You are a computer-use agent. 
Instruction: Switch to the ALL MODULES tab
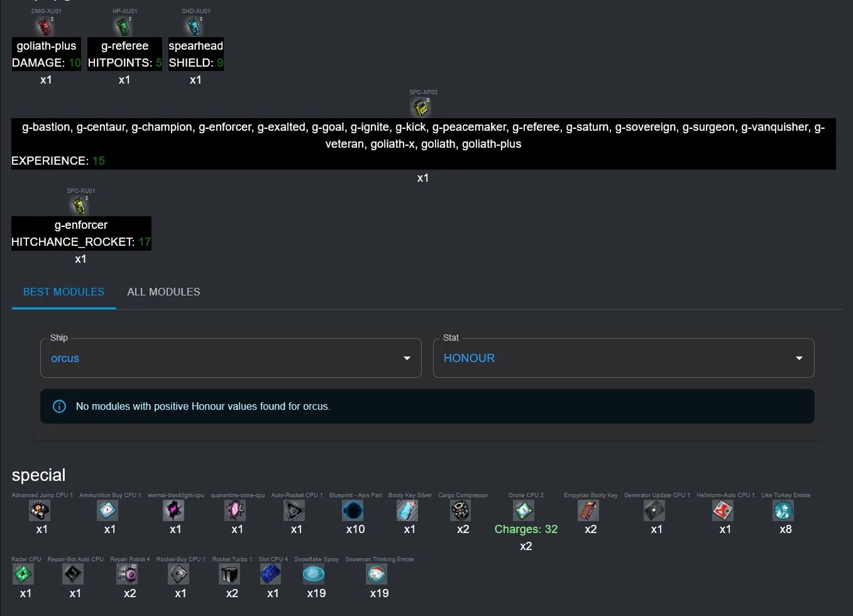point(163,292)
